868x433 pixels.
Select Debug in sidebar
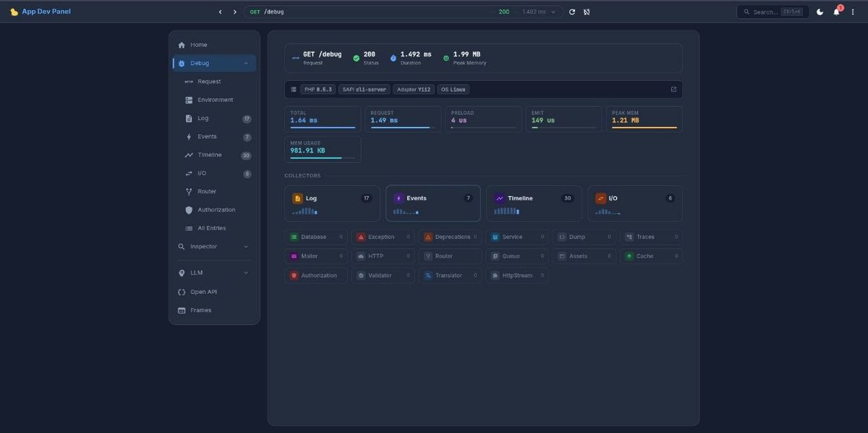point(214,63)
